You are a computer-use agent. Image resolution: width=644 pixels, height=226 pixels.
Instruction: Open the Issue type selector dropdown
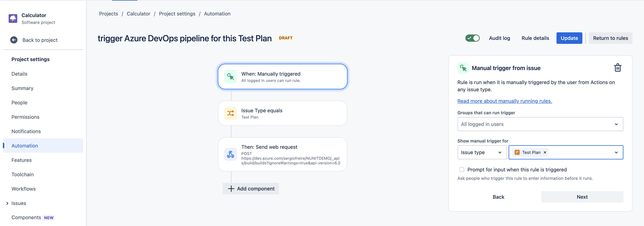click(x=482, y=153)
